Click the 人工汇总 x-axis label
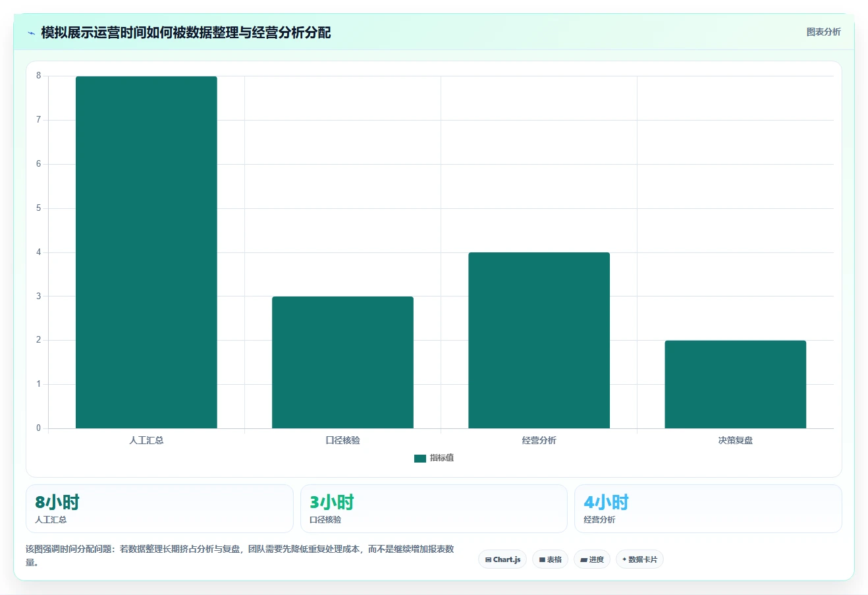The image size is (868, 595). [146, 440]
